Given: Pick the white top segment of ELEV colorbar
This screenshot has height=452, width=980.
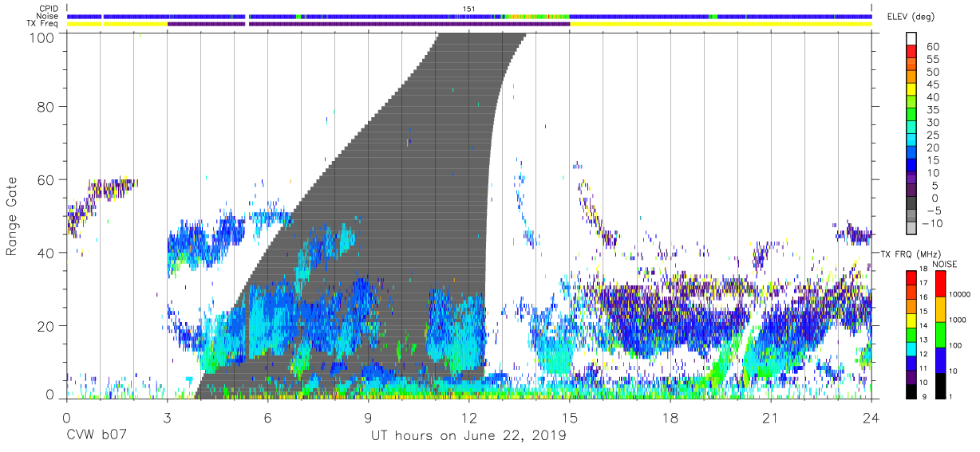Looking at the screenshot, I should pyautogui.click(x=911, y=37).
